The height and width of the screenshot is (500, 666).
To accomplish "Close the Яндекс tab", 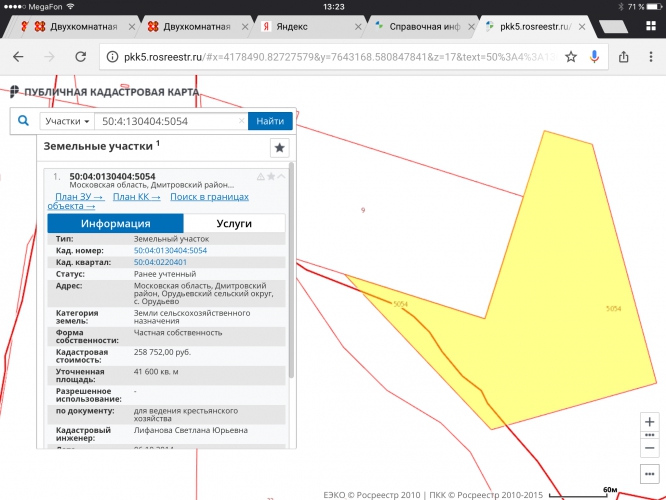I will pos(358,27).
